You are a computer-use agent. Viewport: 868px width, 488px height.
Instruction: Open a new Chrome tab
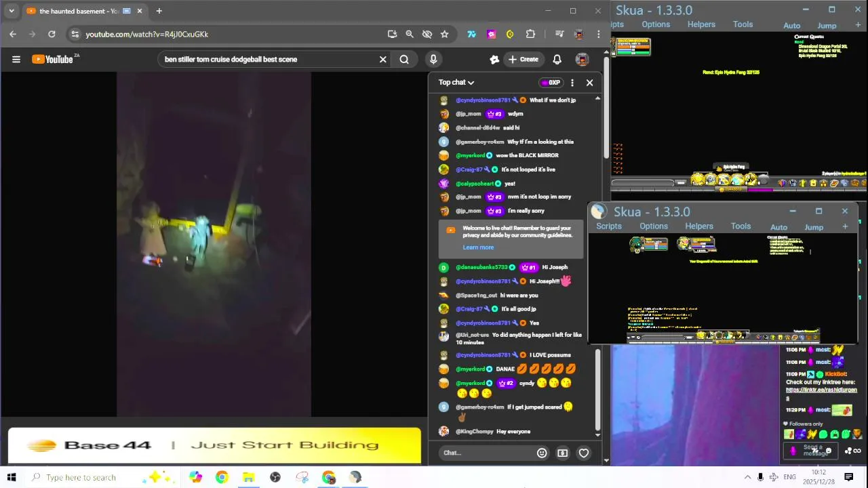pos(159,11)
